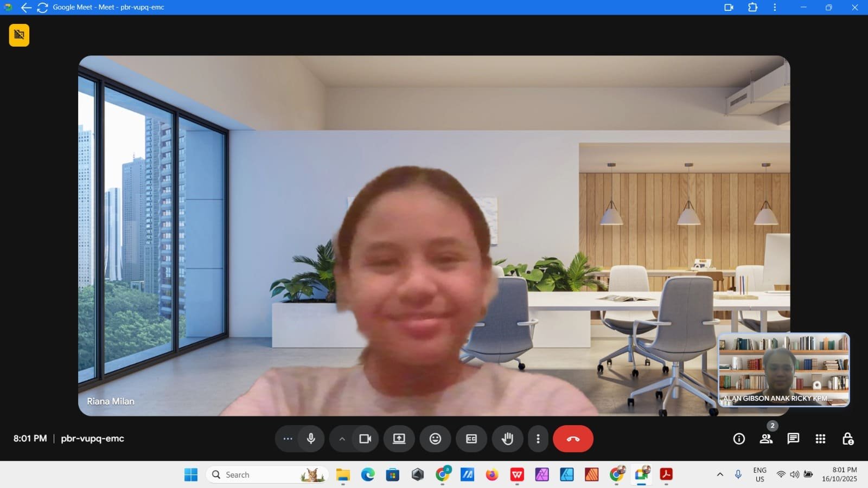
Task: Leave the call with the red button
Action: click(573, 439)
